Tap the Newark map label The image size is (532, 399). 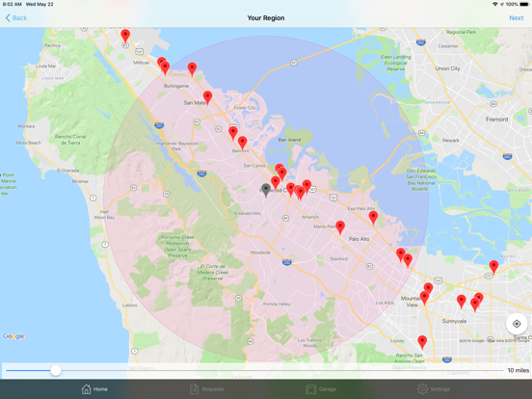pos(451,140)
